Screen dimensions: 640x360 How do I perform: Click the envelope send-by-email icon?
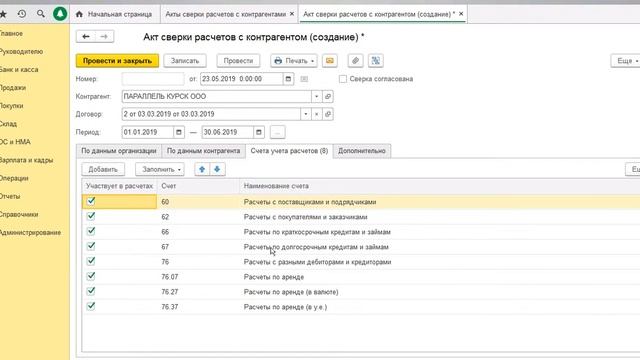[x=330, y=61]
